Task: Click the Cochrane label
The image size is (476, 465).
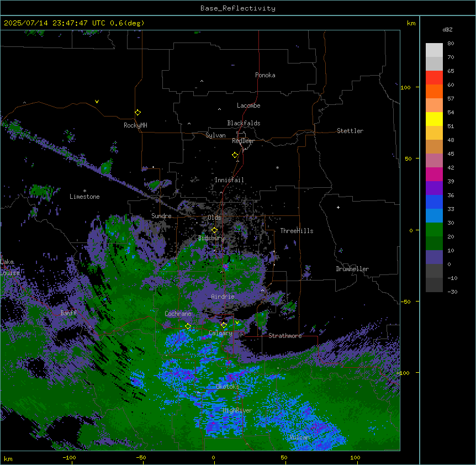Action: (178, 314)
